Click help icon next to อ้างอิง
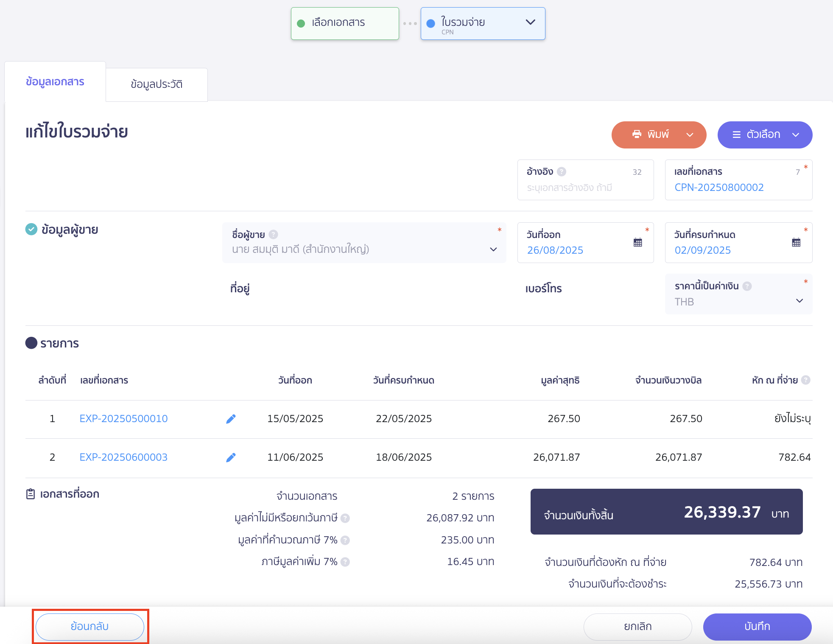 click(562, 171)
